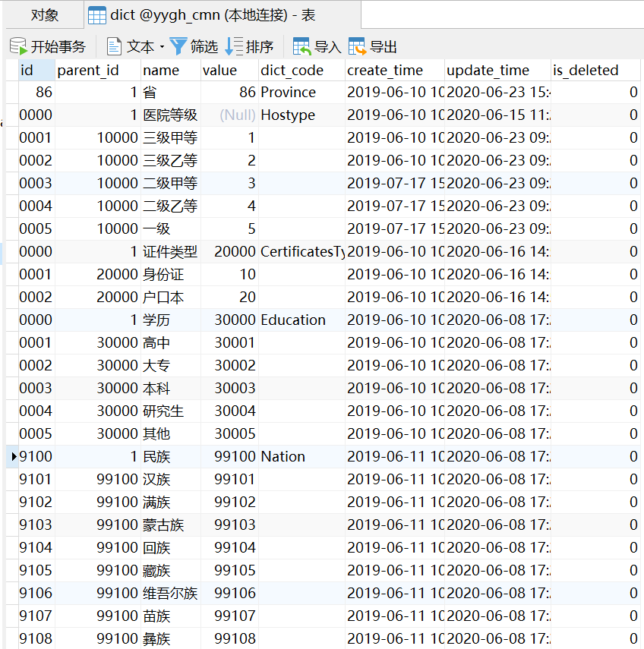Select the Hostype cell
The height and width of the screenshot is (649, 644).
(301, 115)
